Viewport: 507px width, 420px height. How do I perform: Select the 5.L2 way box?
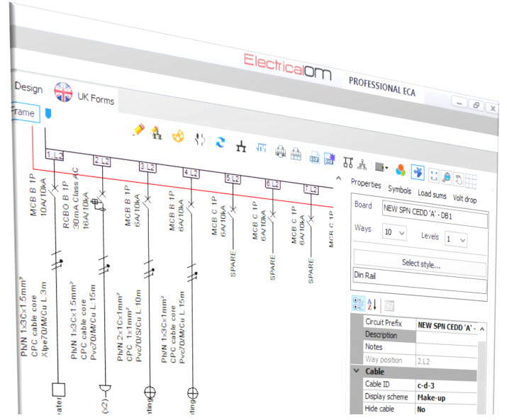coord(233,178)
